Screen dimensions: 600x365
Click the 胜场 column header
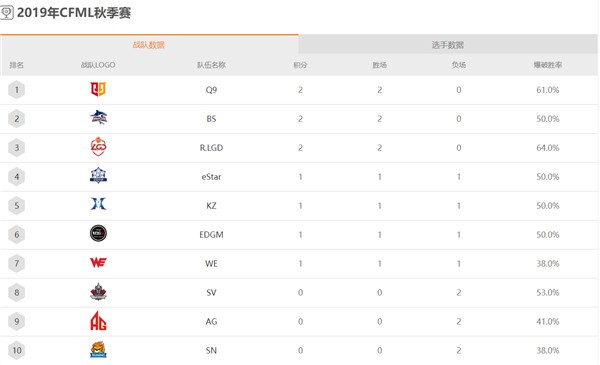coord(380,65)
